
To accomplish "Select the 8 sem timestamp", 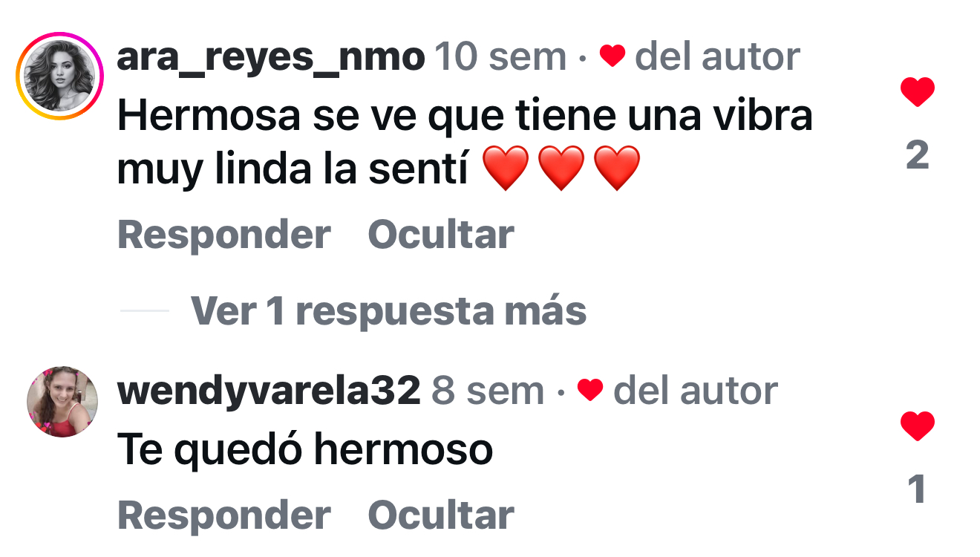I will [489, 391].
